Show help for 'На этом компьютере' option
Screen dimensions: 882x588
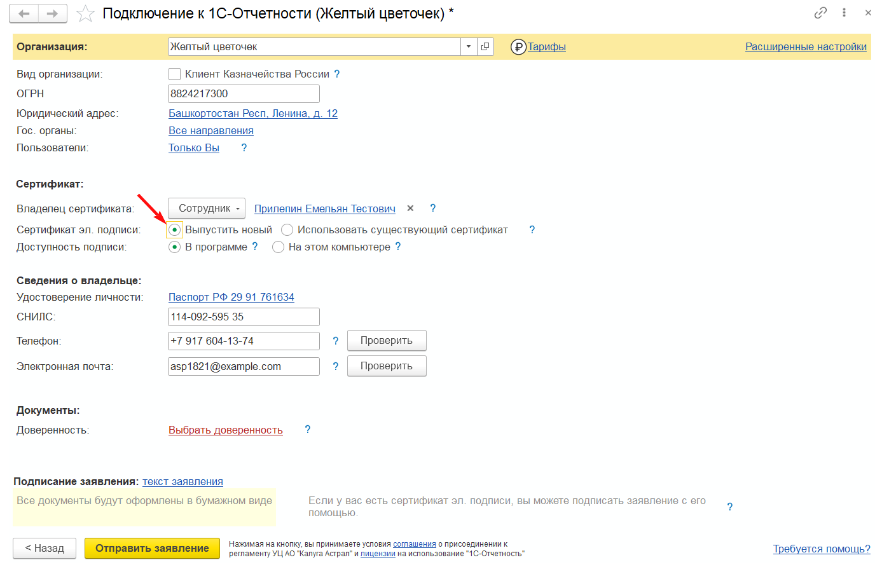coord(398,246)
